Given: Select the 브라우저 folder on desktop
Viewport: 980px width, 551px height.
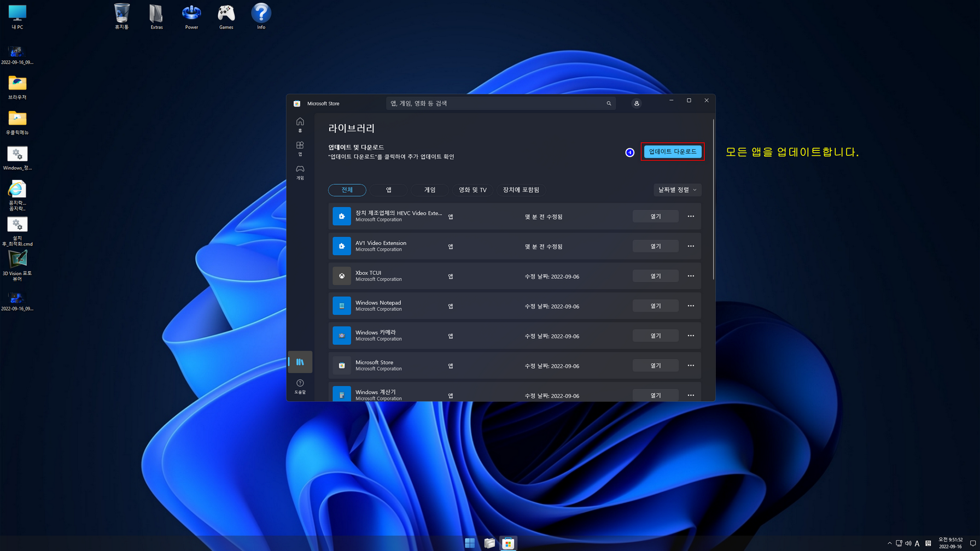Looking at the screenshot, I should click(17, 87).
